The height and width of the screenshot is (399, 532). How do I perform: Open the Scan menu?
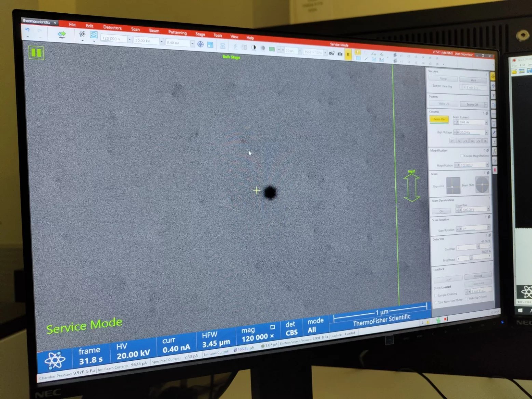click(x=136, y=29)
